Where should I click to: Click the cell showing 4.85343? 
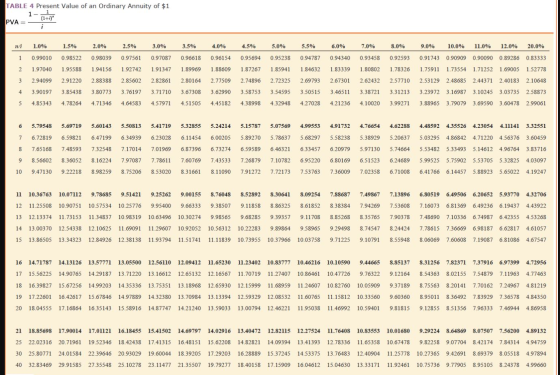(42, 103)
